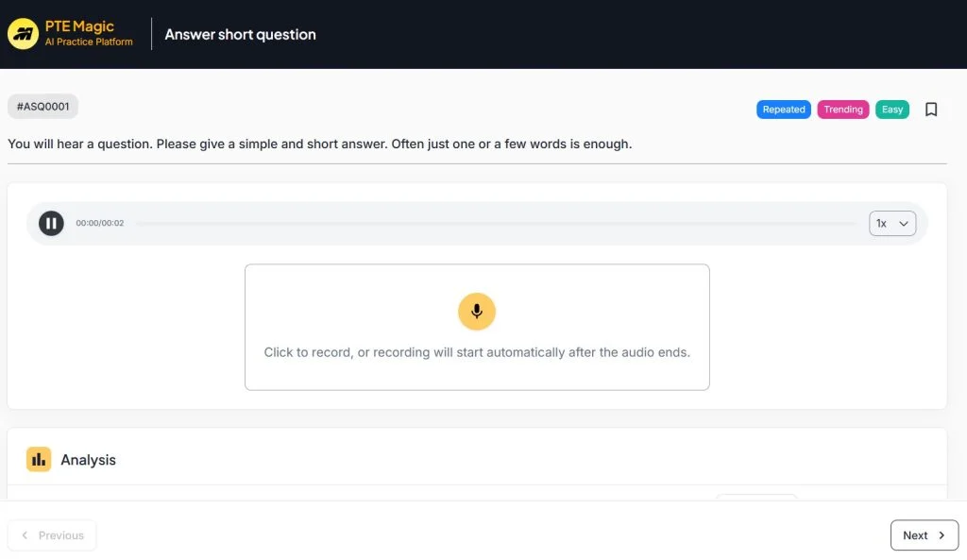Viewport: 967px width, 560px height.
Task: Click the 'Click to record' prompt text
Action: pos(477,352)
